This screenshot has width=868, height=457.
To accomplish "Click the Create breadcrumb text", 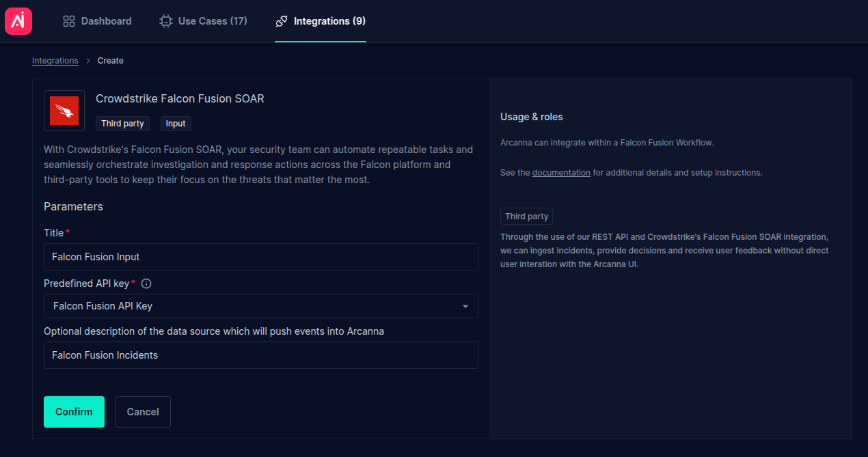I will [x=111, y=61].
